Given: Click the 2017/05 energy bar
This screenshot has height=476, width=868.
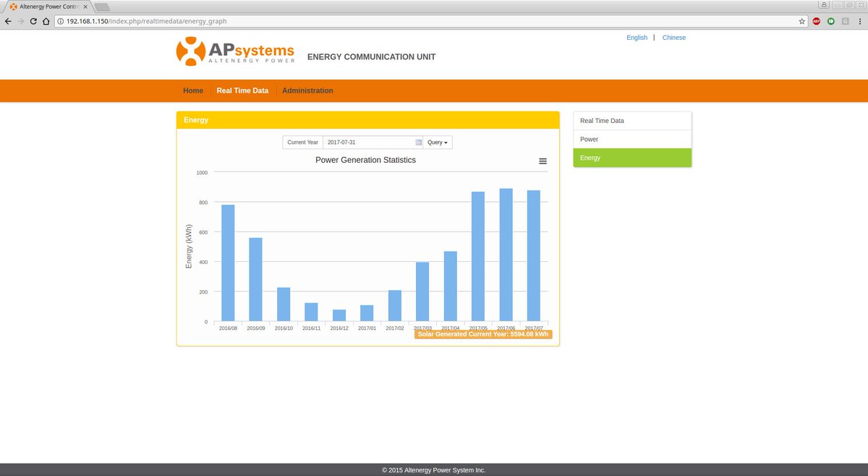Looking at the screenshot, I should (478, 256).
